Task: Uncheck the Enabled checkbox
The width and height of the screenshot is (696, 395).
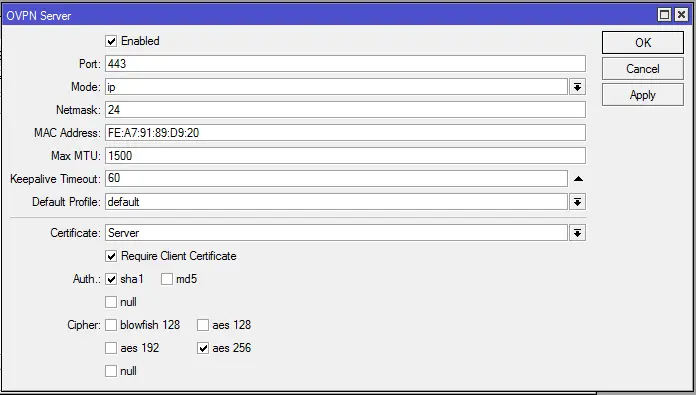Action: [111, 41]
